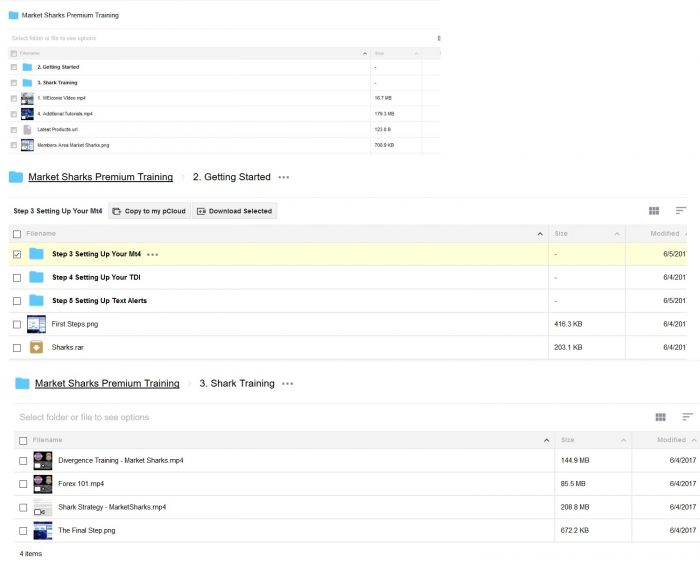Sort by Size column in Shark Training table
The height and width of the screenshot is (565, 700).
[x=567, y=440]
